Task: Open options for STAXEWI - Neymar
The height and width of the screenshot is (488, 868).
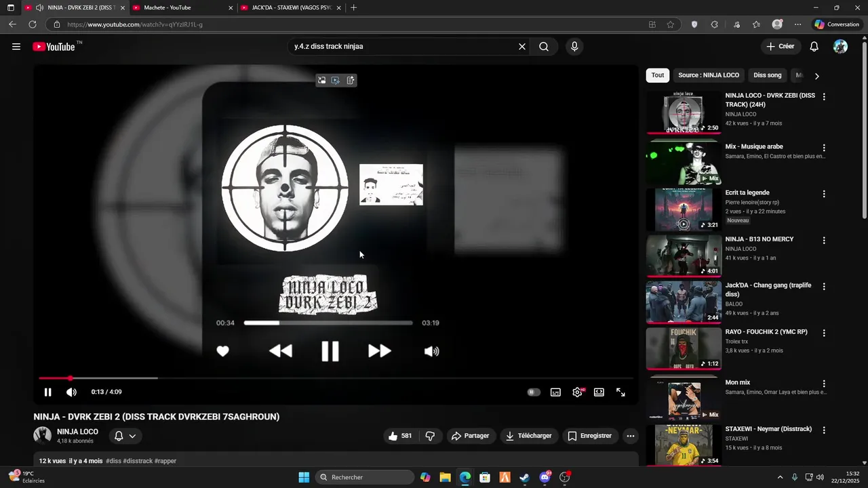Action: 824,430
